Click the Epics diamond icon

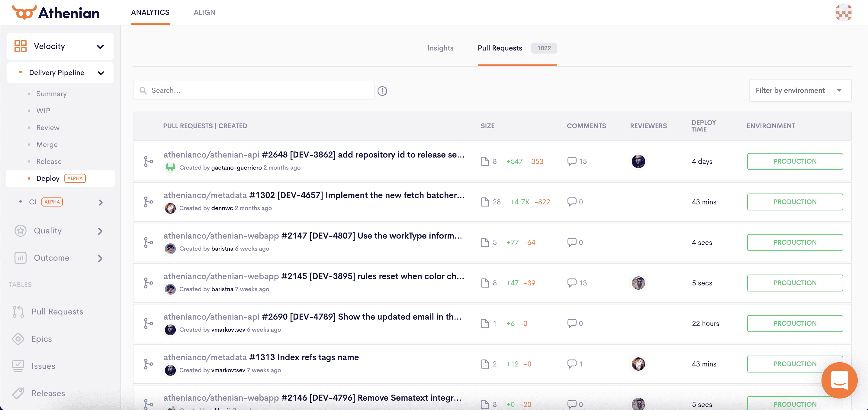18,339
